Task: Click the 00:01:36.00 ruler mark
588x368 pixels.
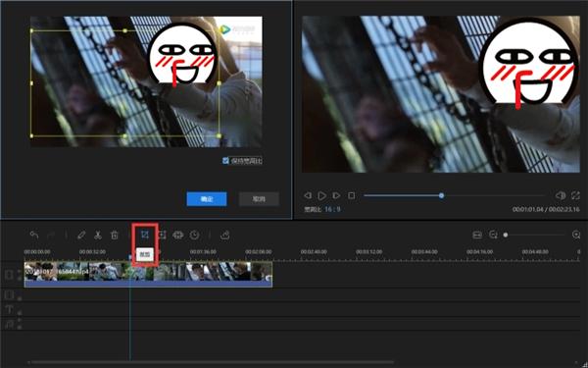Action: click(203, 252)
